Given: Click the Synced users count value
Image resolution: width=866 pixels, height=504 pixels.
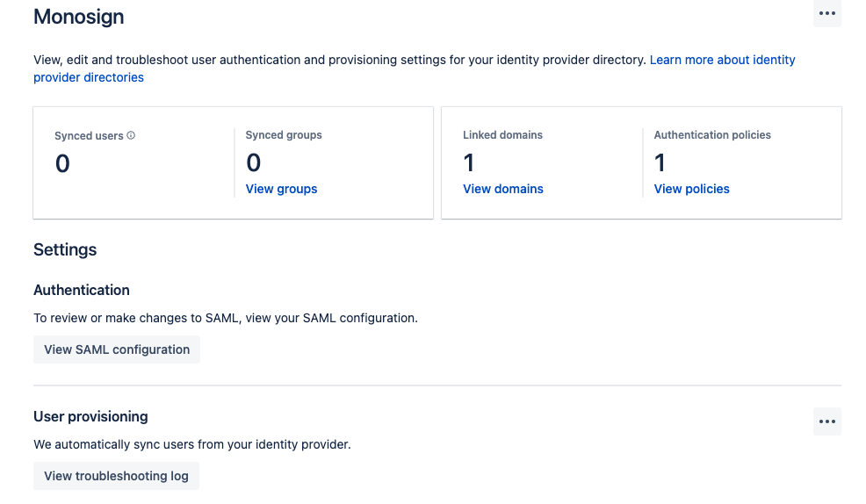Looking at the screenshot, I should tap(62, 164).
